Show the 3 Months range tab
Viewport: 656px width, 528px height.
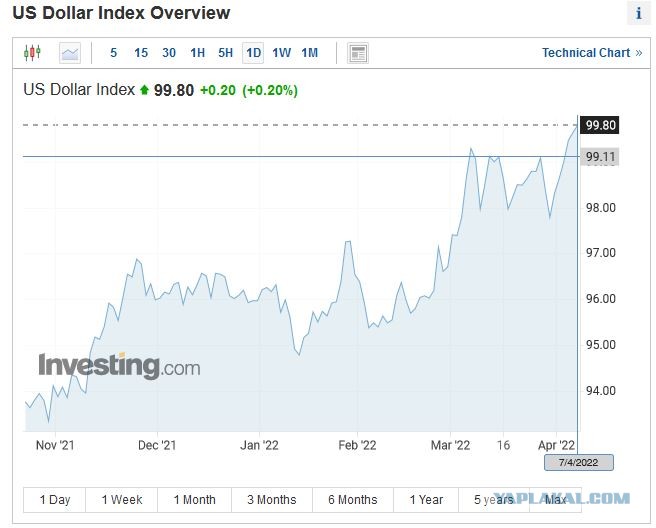(272, 500)
